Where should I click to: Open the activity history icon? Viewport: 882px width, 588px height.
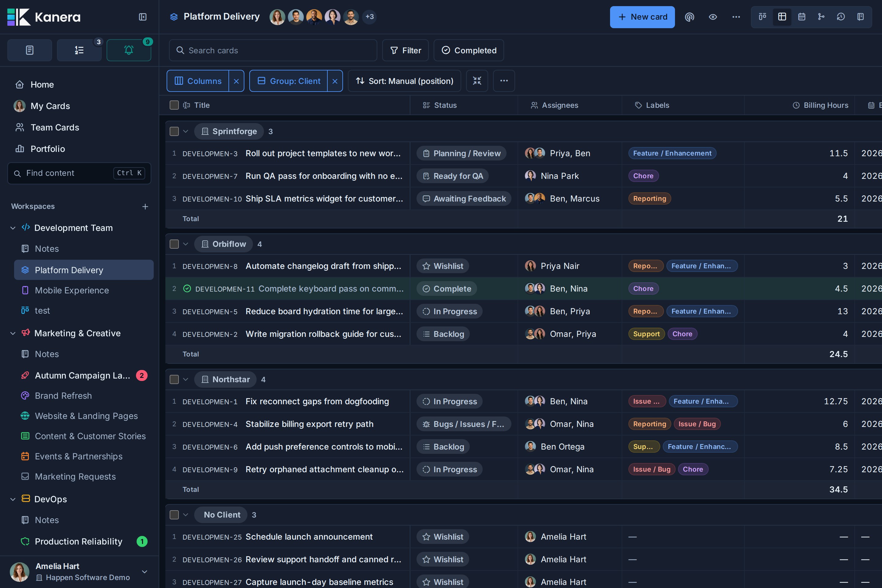tap(841, 17)
